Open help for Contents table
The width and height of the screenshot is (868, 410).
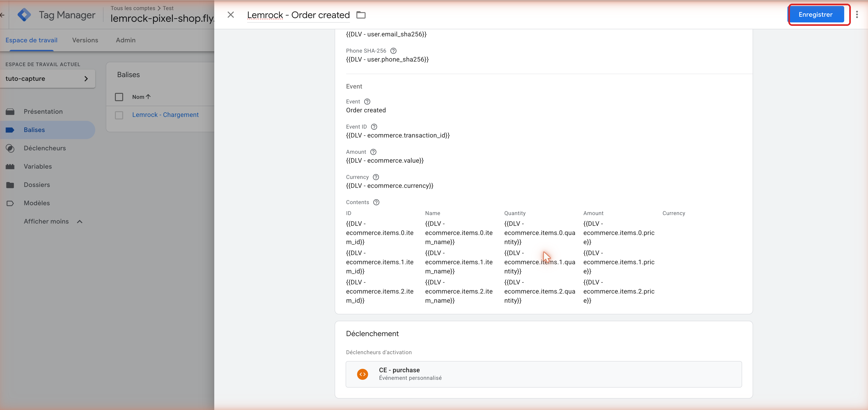(x=376, y=202)
